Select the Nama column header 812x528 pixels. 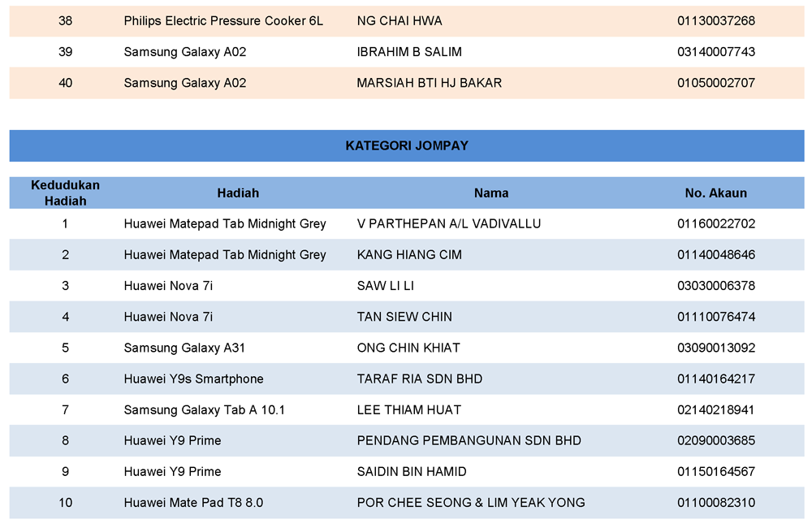pos(491,193)
